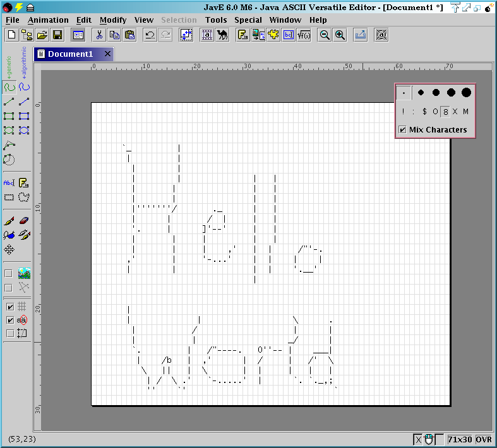The image size is (497, 448).
Task: Select the Abc text tool
Action: (x=9, y=183)
